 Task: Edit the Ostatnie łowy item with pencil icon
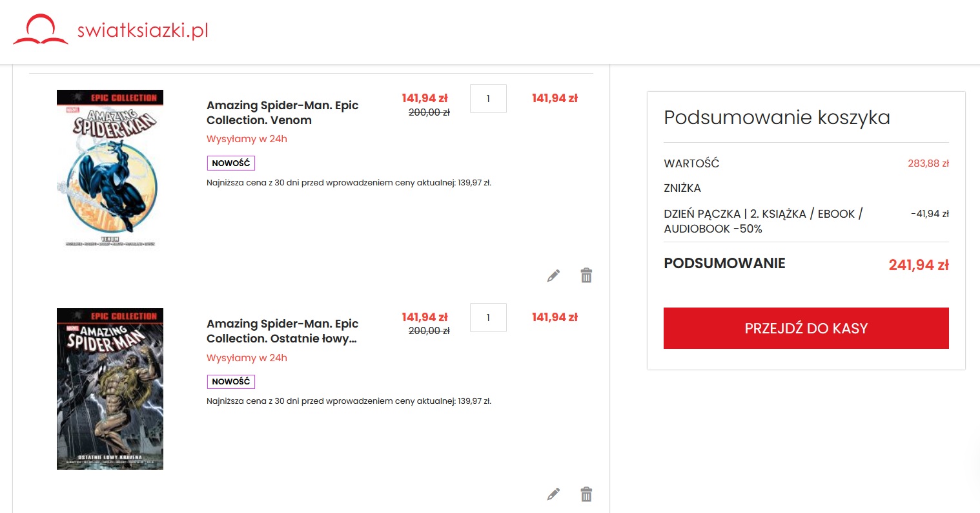(x=553, y=494)
